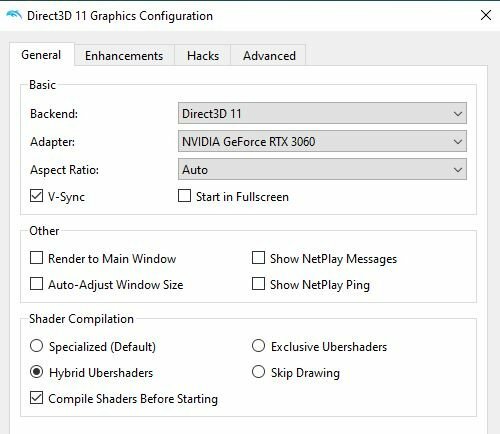This screenshot has width=500, height=434.
Task: Enable Start in Fullscreen
Action: click(x=184, y=196)
